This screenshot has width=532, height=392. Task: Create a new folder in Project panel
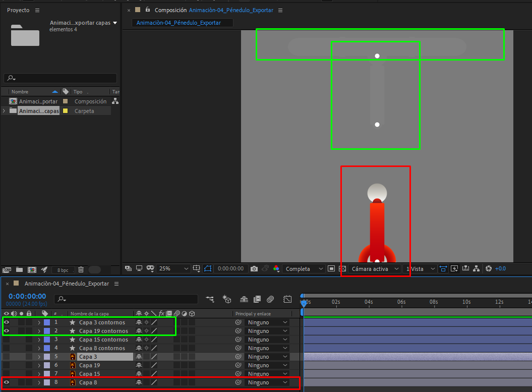coord(19,270)
